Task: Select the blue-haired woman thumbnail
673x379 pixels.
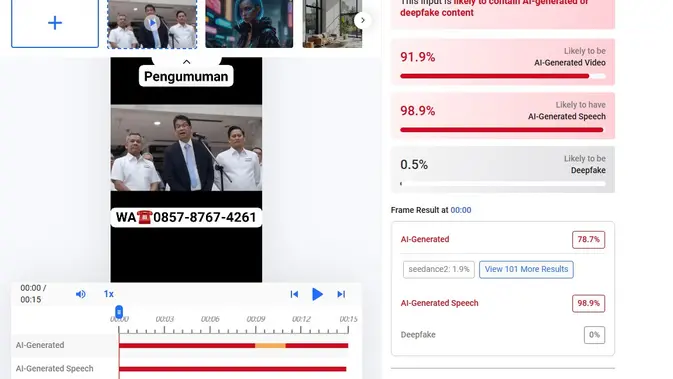Action: (x=249, y=24)
